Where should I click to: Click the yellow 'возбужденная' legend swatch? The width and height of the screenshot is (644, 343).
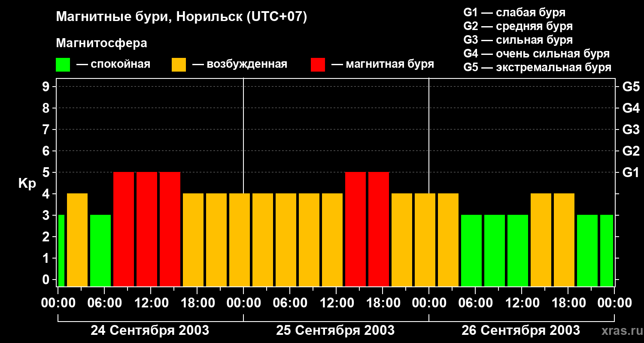[179, 65]
